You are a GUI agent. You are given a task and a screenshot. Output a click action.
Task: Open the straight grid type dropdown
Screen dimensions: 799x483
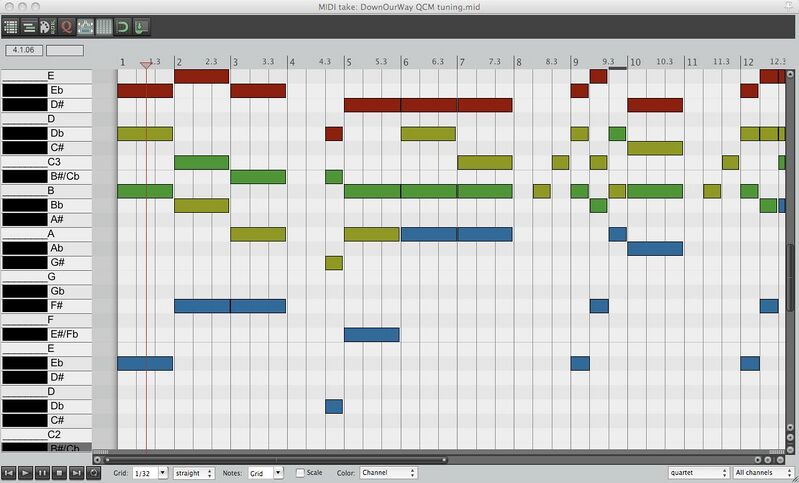(x=194, y=473)
